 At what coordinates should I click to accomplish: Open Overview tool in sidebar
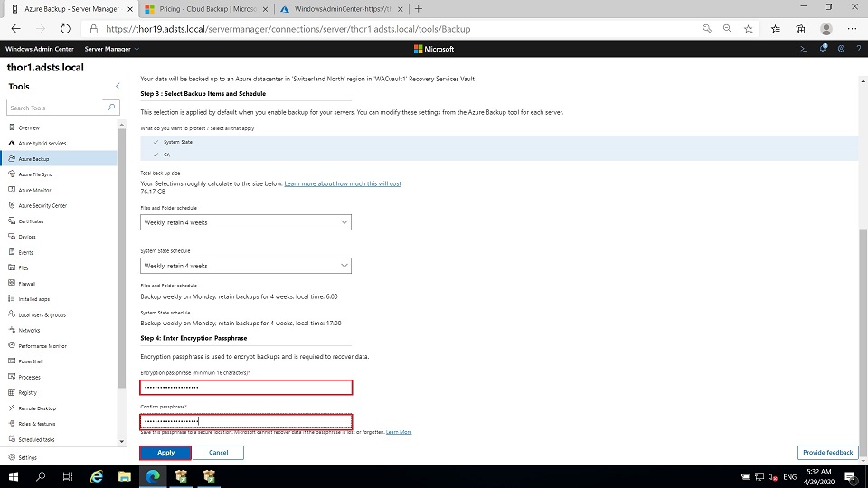click(x=29, y=127)
